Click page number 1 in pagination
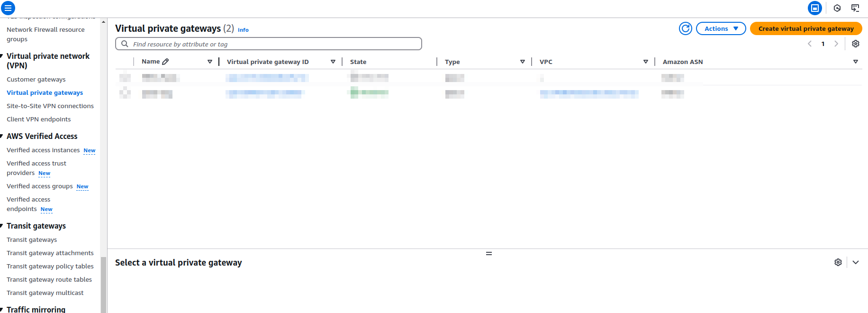 pos(823,44)
